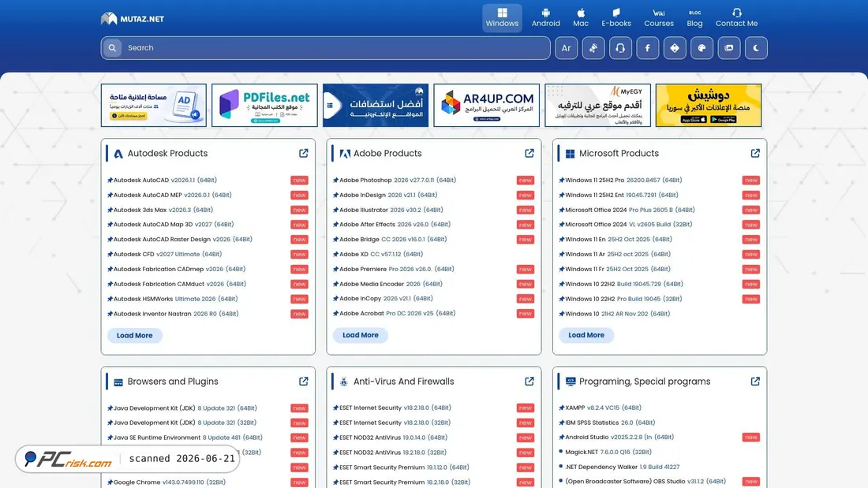Click the code monitor icon beside Programing

pyautogui.click(x=571, y=382)
